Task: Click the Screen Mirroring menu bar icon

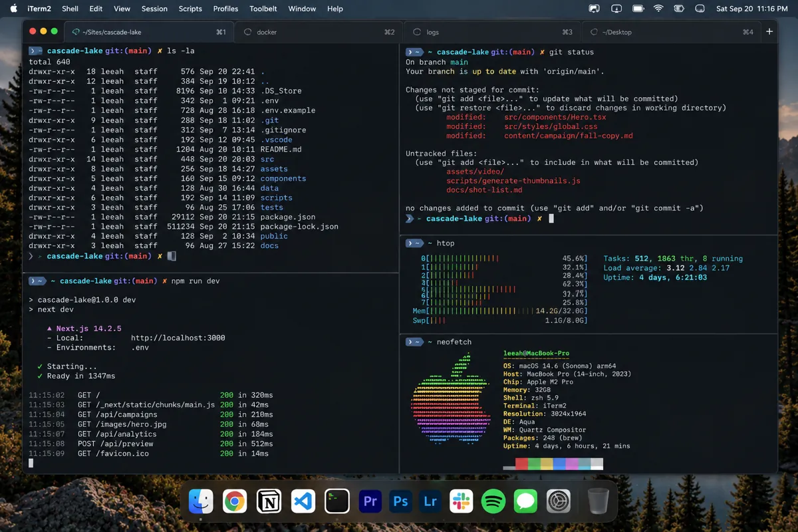Action: (x=595, y=9)
